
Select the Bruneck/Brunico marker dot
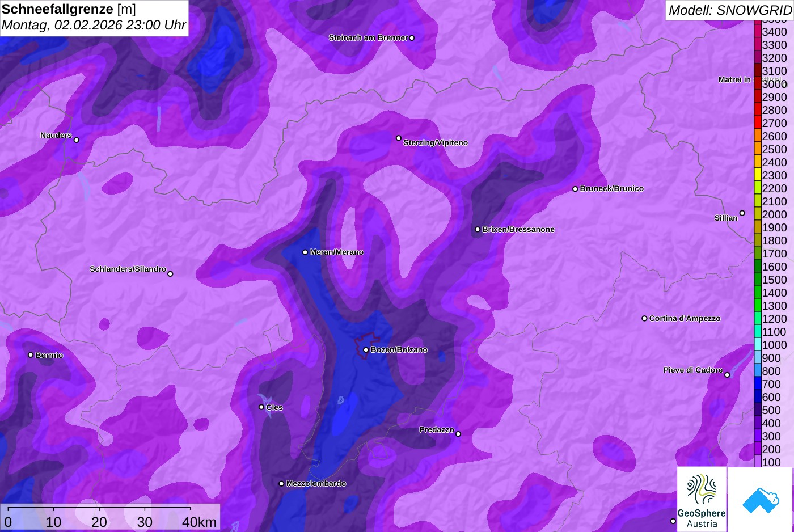575,189
